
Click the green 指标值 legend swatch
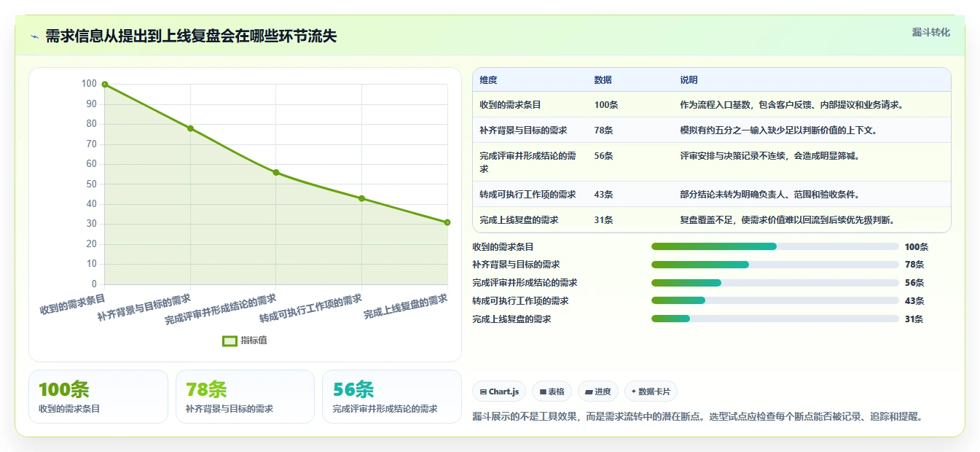230,340
